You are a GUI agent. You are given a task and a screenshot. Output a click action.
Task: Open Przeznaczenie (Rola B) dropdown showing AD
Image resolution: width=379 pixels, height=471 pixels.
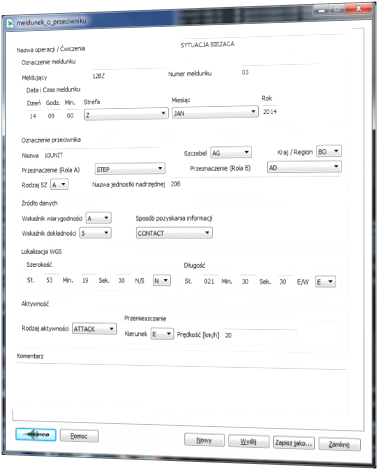click(304, 167)
